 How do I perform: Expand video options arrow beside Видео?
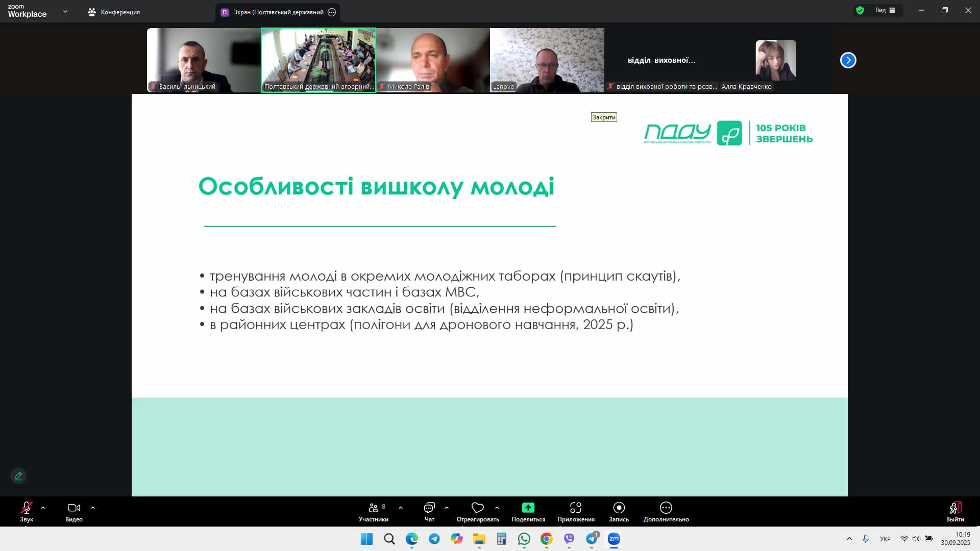pyautogui.click(x=93, y=508)
